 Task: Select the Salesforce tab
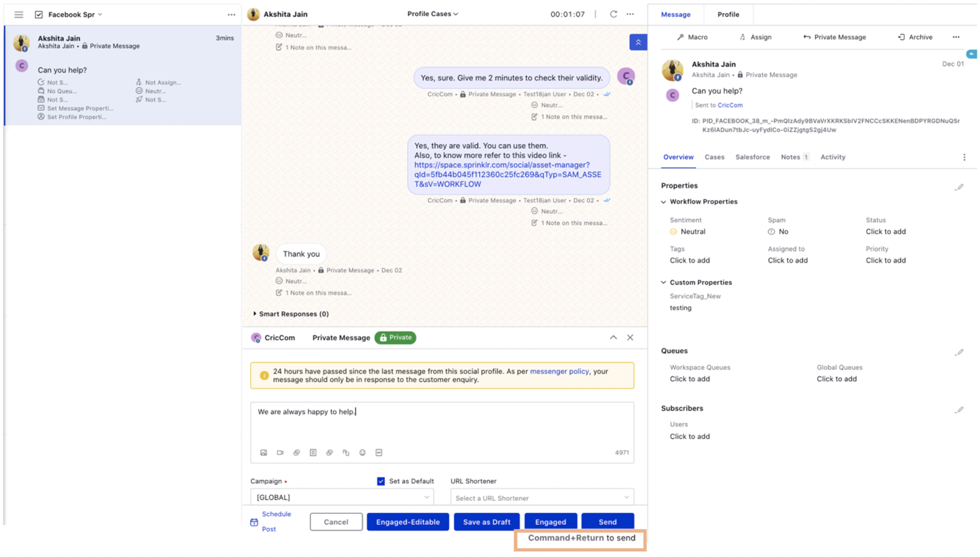752,157
